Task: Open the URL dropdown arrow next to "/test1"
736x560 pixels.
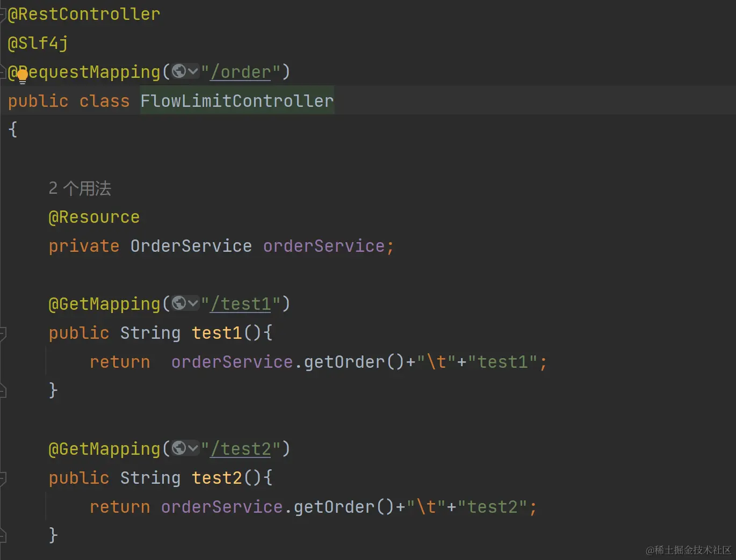Action: click(x=193, y=303)
